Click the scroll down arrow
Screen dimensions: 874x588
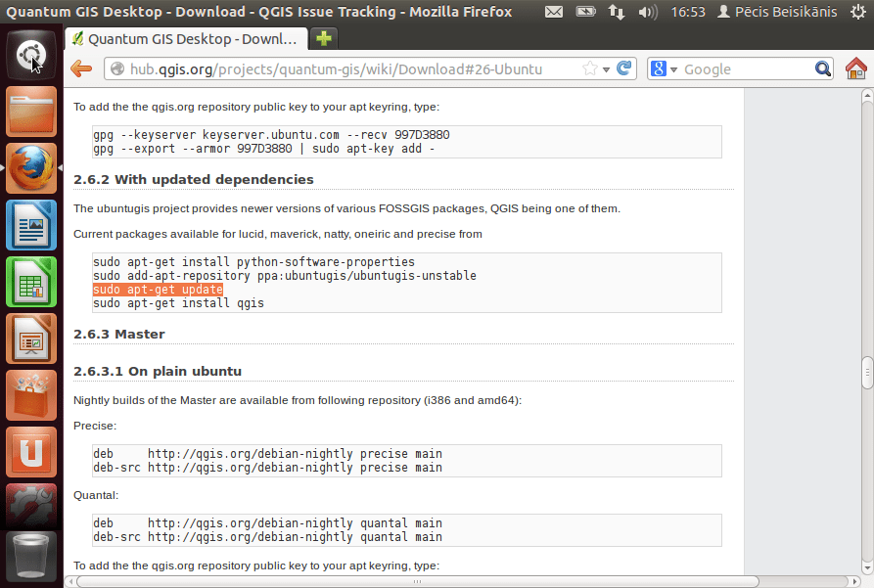[x=867, y=568]
